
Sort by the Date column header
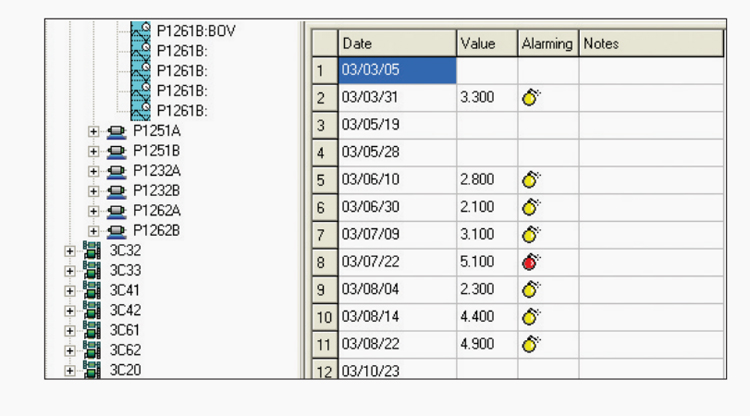click(396, 44)
